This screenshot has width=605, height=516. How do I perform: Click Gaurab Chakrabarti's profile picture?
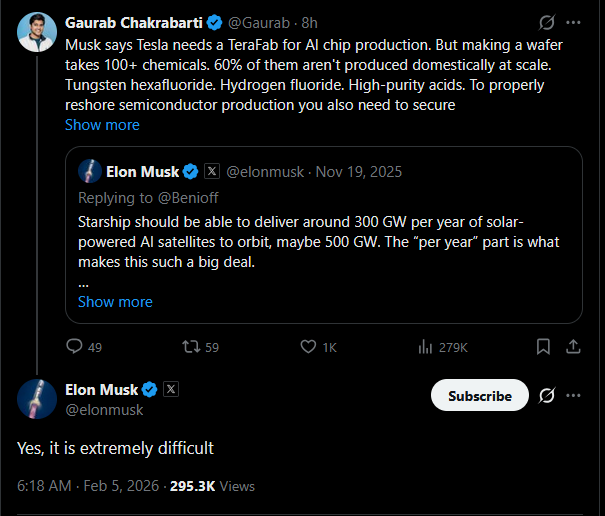point(37,33)
